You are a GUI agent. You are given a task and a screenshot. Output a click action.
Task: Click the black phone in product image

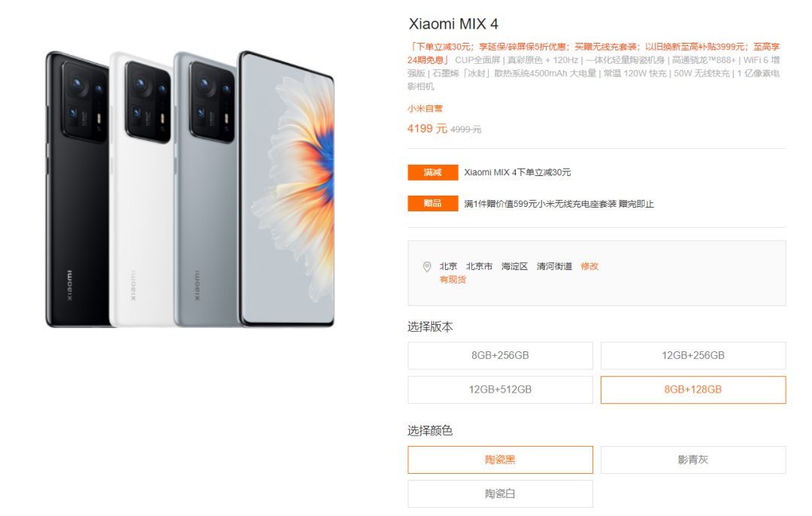[x=77, y=189]
